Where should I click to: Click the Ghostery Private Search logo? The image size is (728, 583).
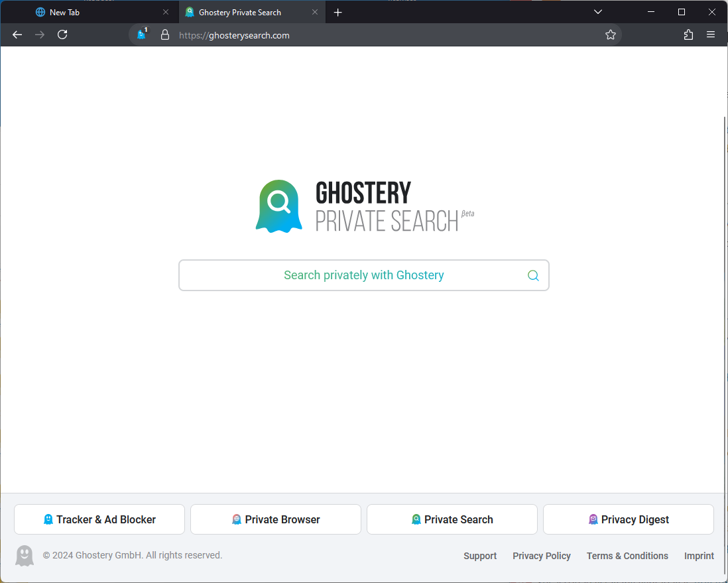pyautogui.click(x=364, y=206)
